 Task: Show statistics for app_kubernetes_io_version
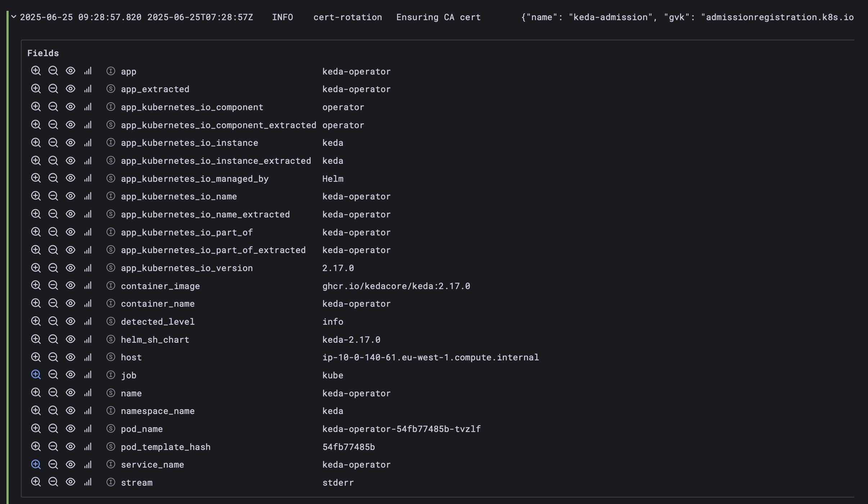(x=88, y=267)
